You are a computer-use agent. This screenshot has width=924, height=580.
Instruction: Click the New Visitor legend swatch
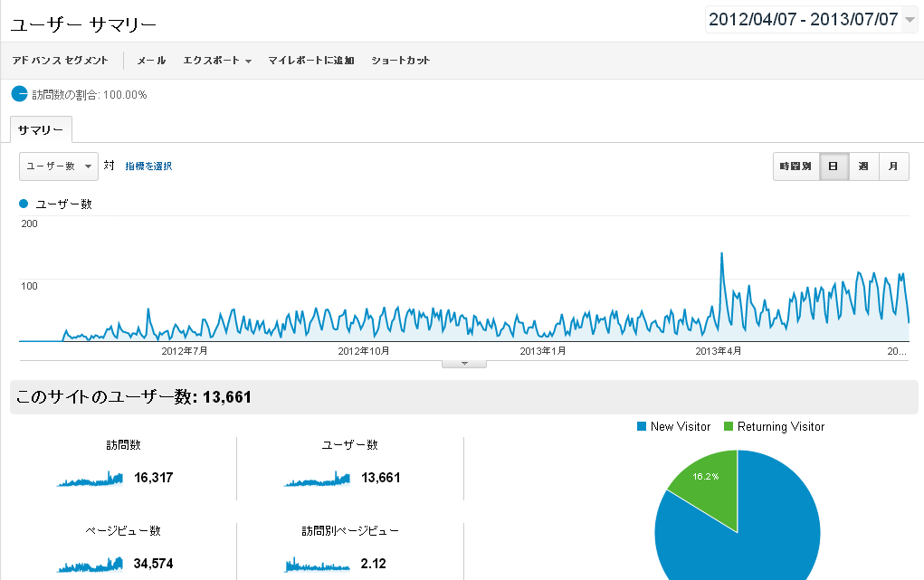[x=642, y=426]
